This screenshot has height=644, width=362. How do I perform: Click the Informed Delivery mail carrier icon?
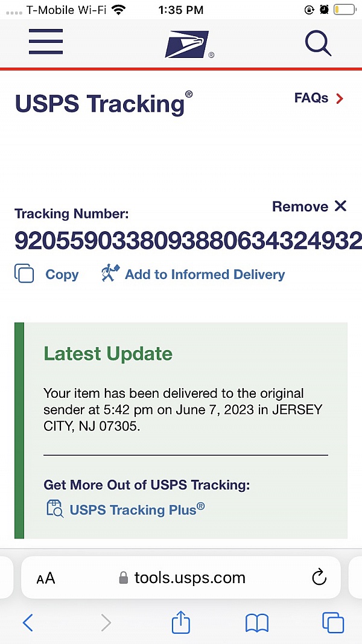coord(110,273)
